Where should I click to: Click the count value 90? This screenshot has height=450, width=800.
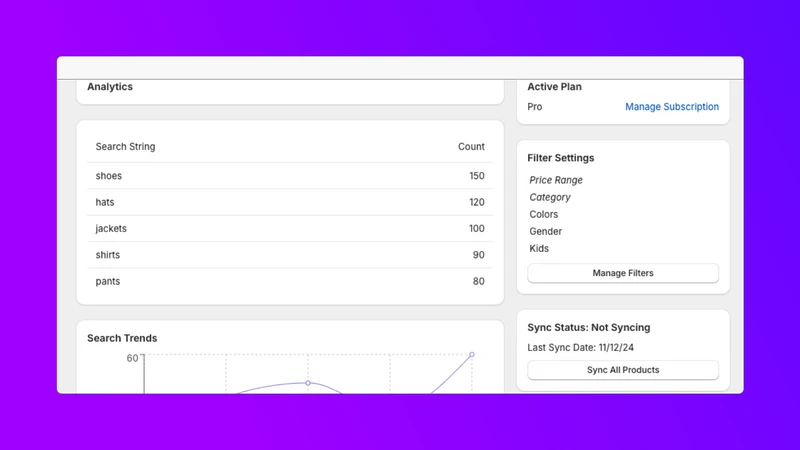point(478,255)
